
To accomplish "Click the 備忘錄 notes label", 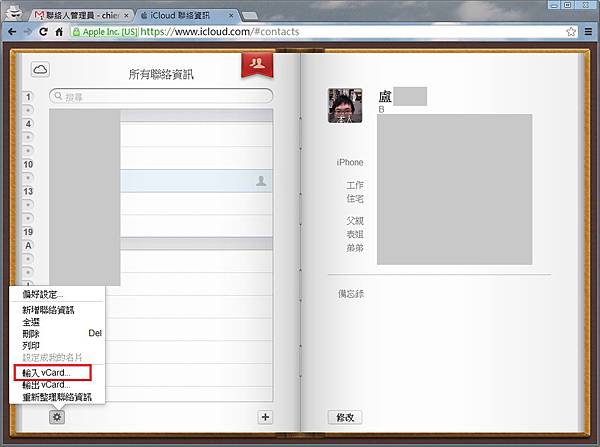I will click(351, 294).
